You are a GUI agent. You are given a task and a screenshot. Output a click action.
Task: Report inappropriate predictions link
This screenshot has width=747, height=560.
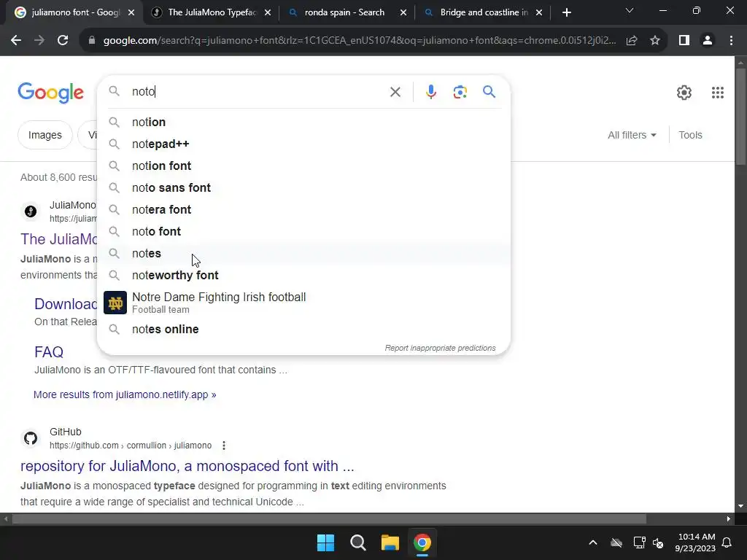click(x=440, y=348)
